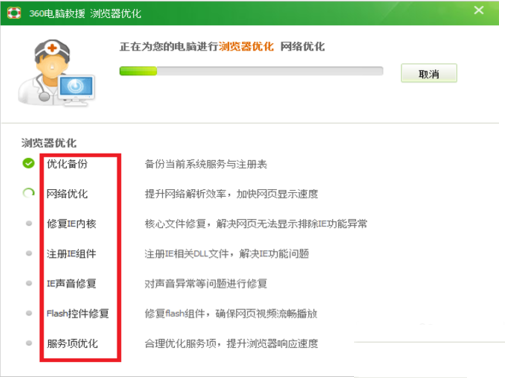
Task: Click the doctor with monitor illustration
Action: (56, 73)
